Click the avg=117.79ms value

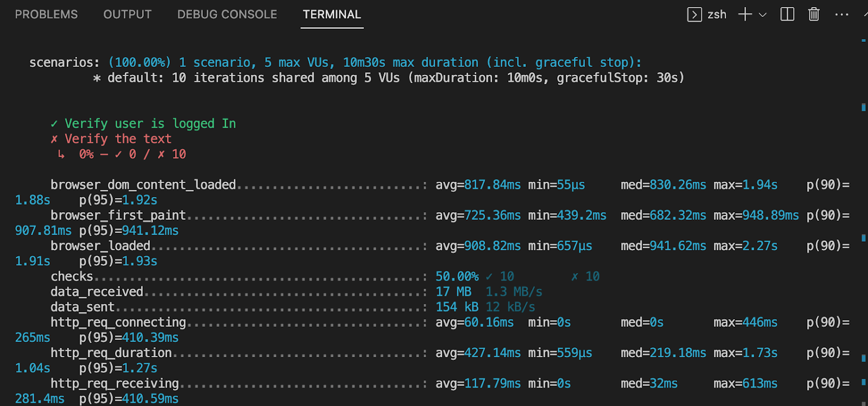click(x=478, y=383)
